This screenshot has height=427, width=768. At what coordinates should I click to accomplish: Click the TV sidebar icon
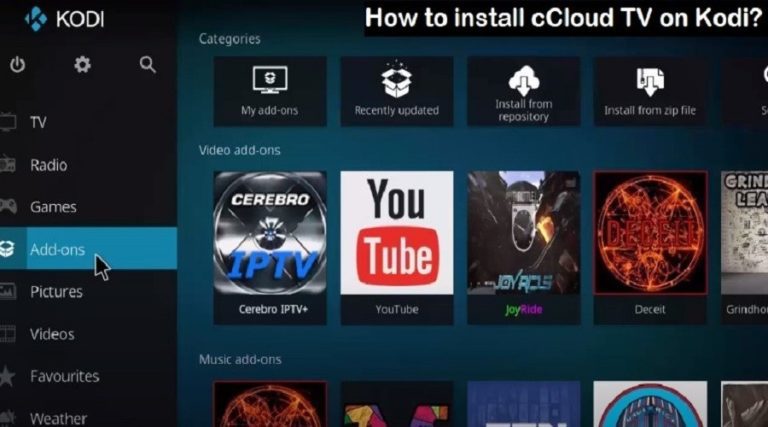[x=7, y=122]
